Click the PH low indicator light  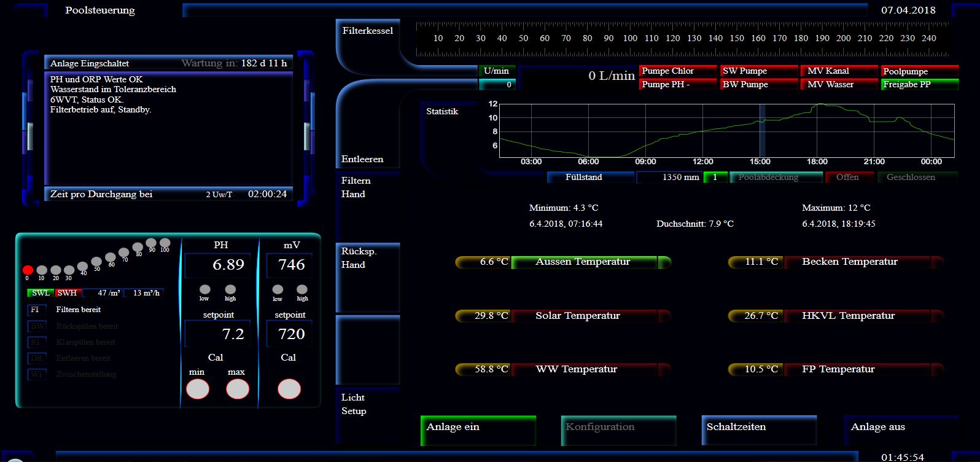pos(205,289)
